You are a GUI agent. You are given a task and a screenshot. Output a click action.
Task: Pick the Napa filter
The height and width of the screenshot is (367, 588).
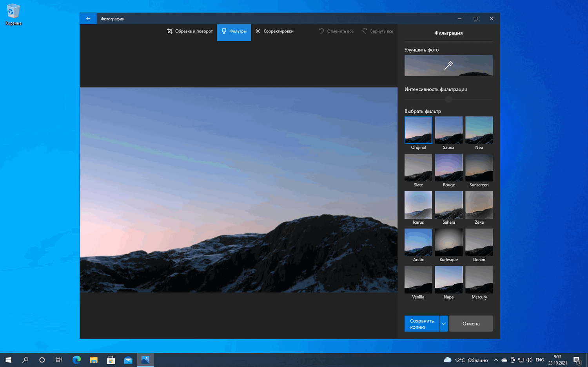coord(448,280)
